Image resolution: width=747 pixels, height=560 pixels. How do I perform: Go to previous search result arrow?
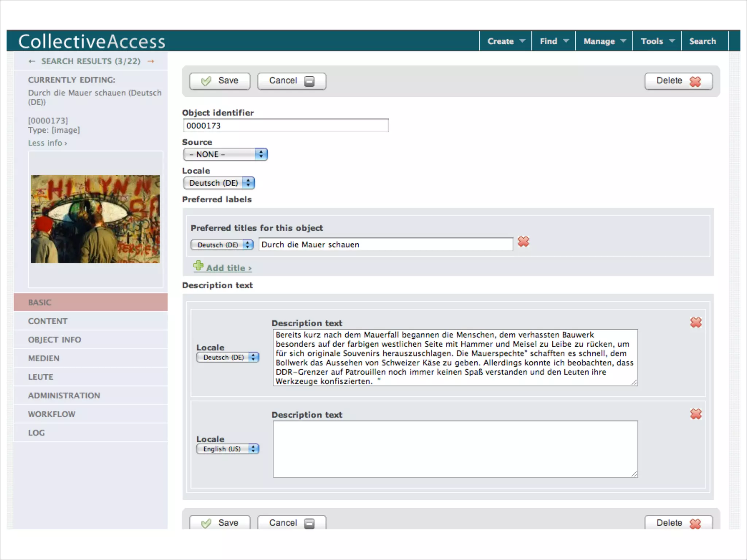32,61
